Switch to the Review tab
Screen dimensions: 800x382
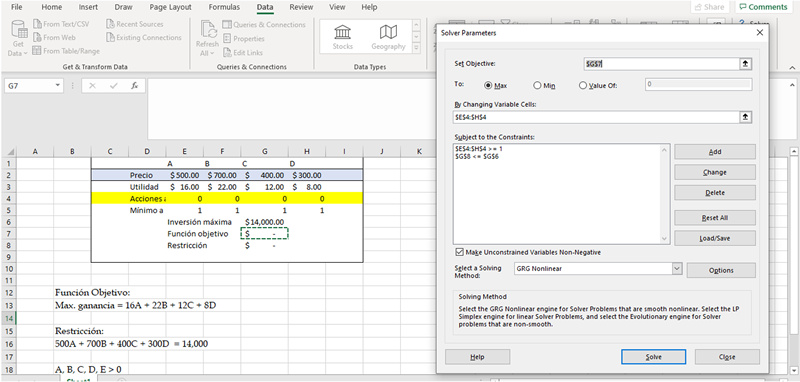pyautogui.click(x=301, y=7)
